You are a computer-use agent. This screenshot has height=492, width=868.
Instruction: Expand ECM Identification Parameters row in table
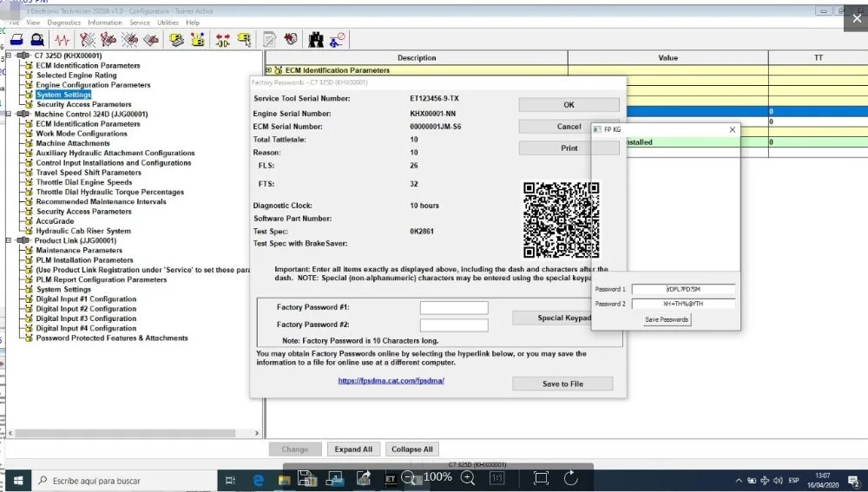(269, 70)
